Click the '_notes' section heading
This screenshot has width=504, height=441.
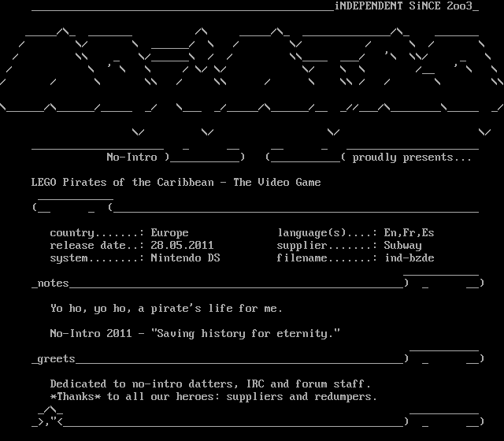tap(50, 283)
